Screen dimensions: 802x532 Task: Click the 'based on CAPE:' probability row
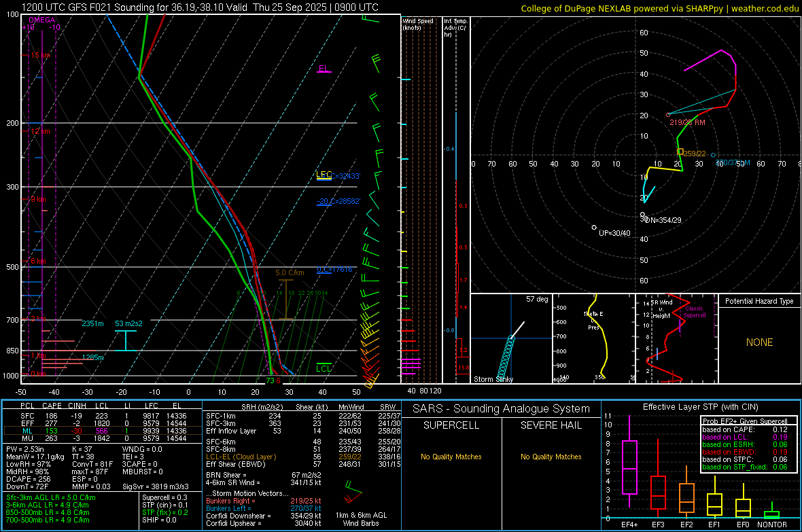[745, 429]
